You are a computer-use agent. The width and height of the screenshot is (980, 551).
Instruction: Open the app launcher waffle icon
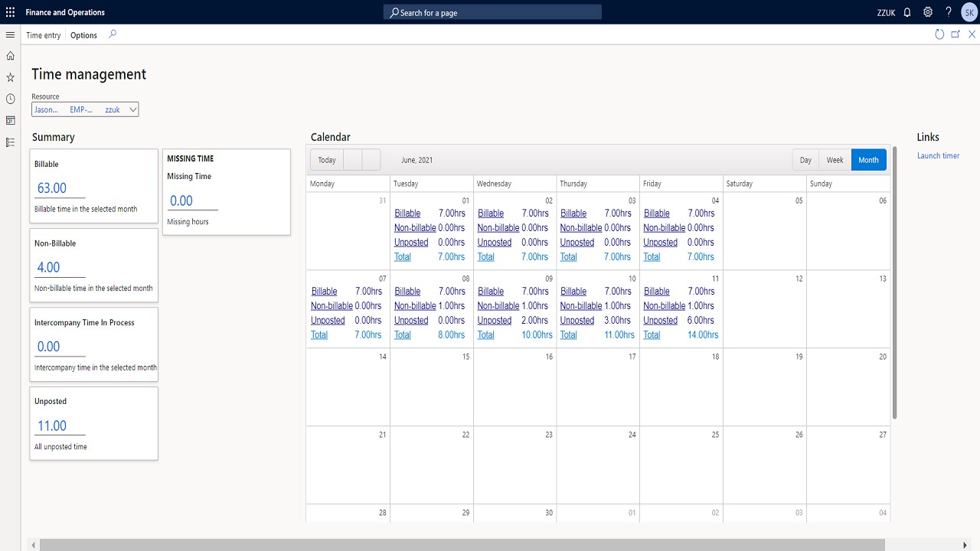click(x=10, y=12)
